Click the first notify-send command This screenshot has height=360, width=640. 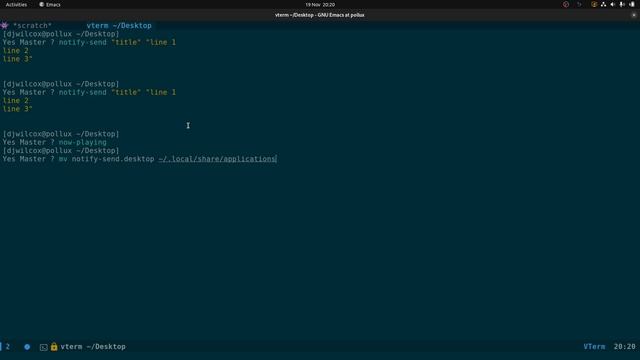coord(82,42)
